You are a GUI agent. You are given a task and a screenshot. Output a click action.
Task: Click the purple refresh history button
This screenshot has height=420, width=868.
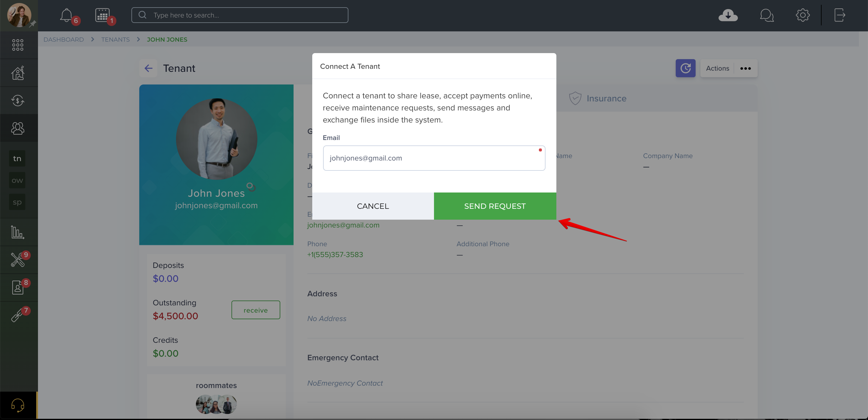[685, 68]
